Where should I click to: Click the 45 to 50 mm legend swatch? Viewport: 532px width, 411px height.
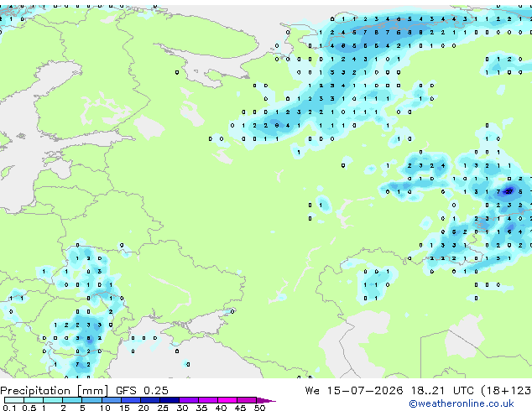point(247,400)
